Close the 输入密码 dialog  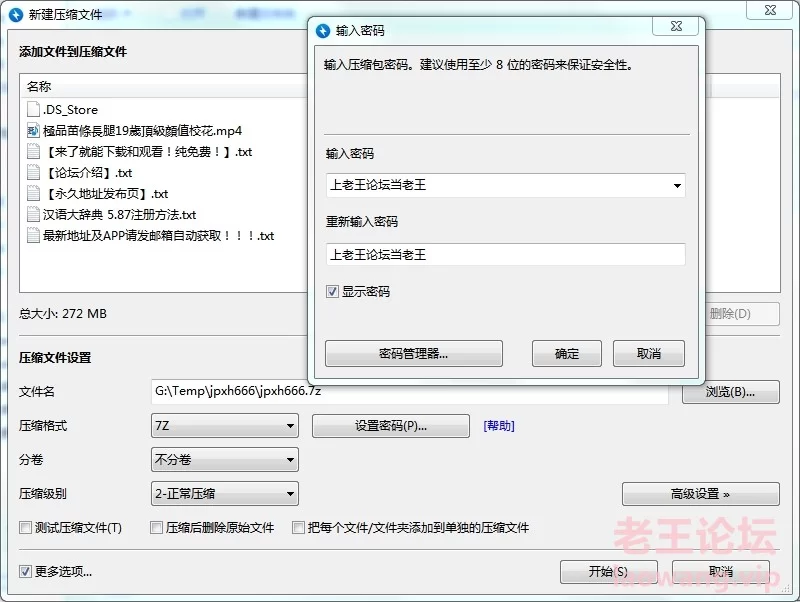pos(676,26)
